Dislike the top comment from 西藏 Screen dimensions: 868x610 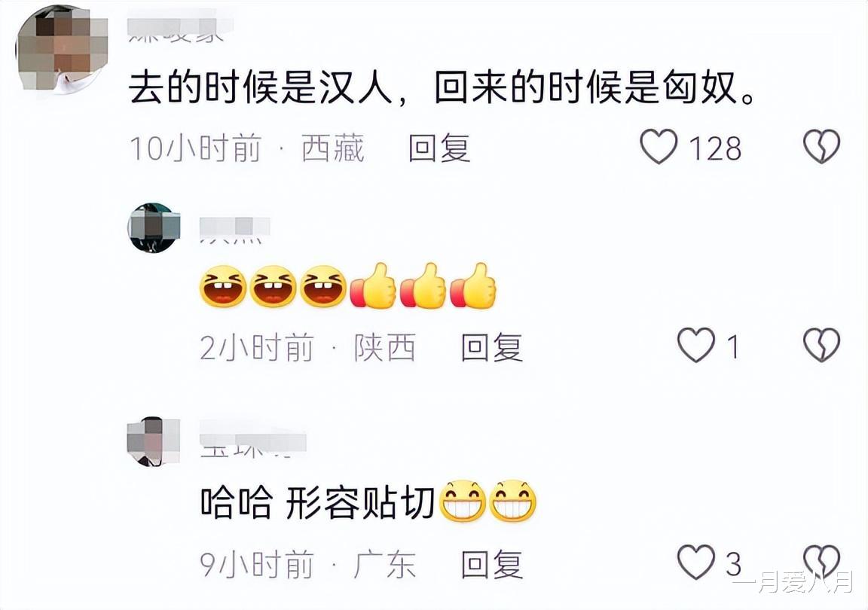pos(821,147)
